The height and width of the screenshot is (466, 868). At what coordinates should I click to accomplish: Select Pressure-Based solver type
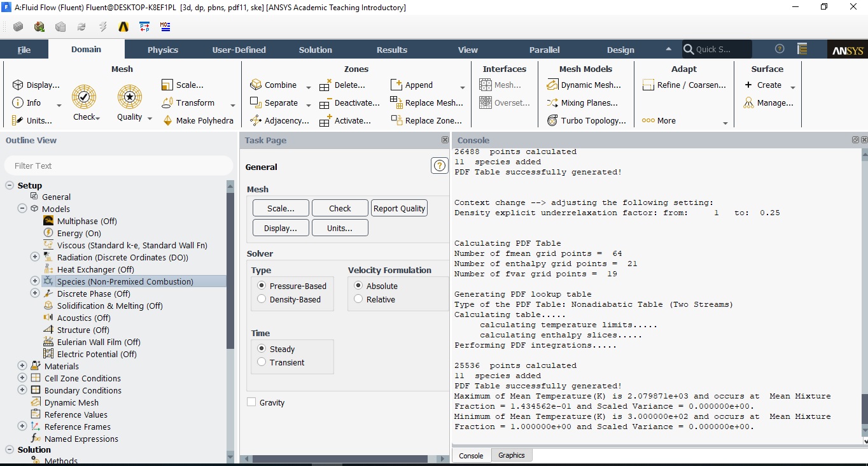pyautogui.click(x=262, y=286)
